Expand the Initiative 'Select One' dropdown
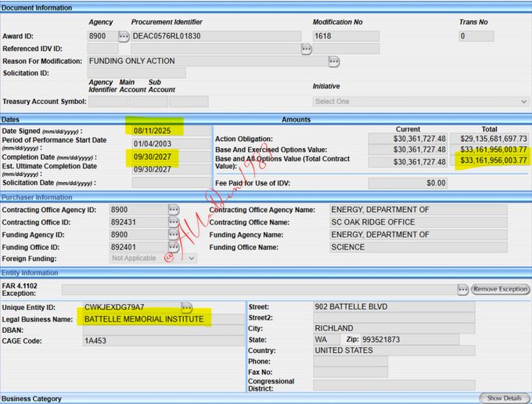 (421, 102)
